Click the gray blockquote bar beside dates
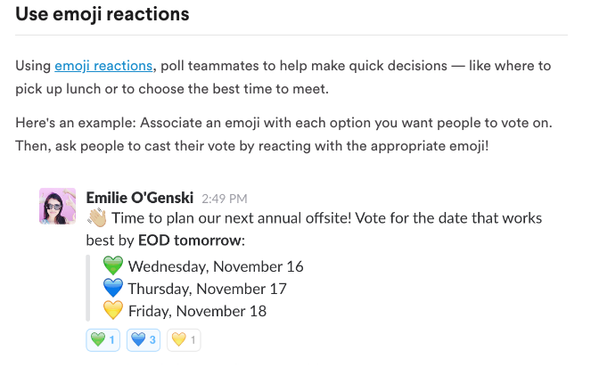Image resolution: width=591 pixels, height=375 pixels. [x=88, y=288]
